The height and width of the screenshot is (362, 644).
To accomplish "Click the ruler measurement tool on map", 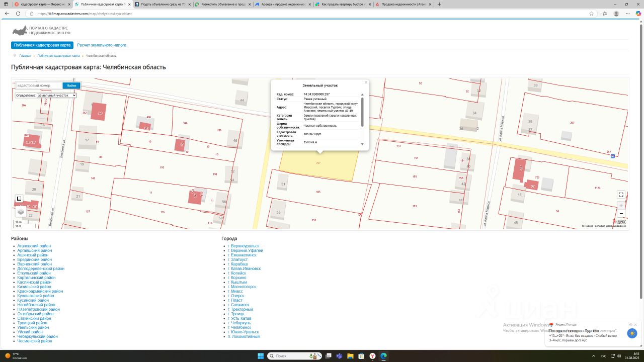I will 19,199.
